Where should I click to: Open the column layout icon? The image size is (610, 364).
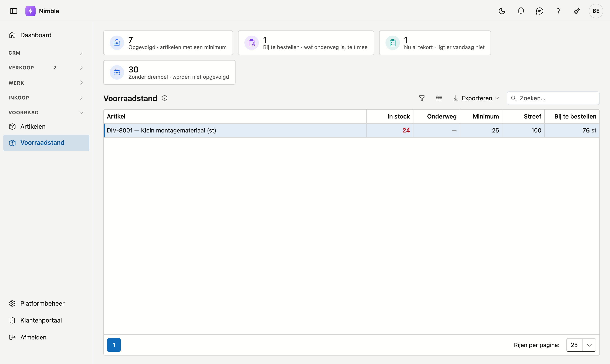[439, 98]
